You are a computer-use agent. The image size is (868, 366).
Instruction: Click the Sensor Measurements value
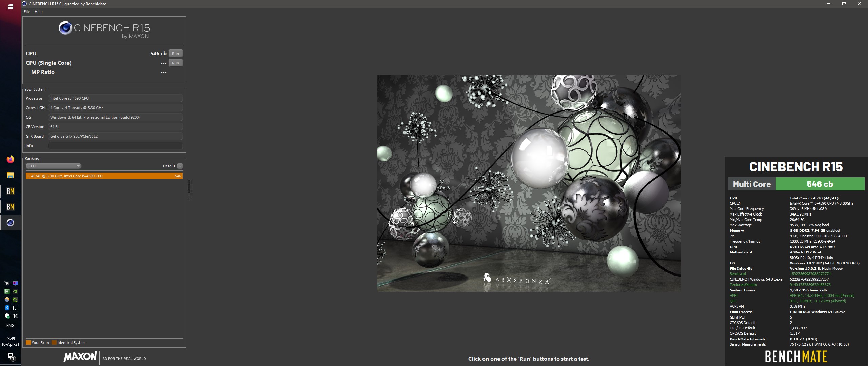pos(819,344)
